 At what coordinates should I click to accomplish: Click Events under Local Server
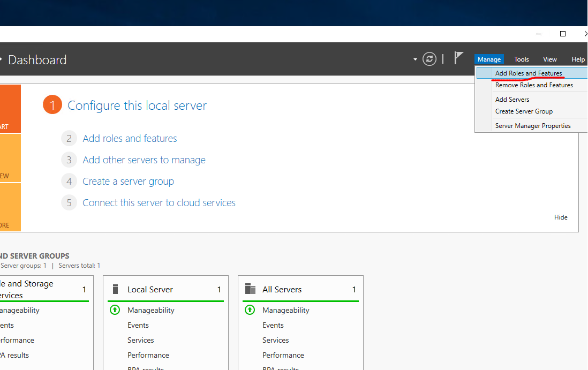click(138, 325)
